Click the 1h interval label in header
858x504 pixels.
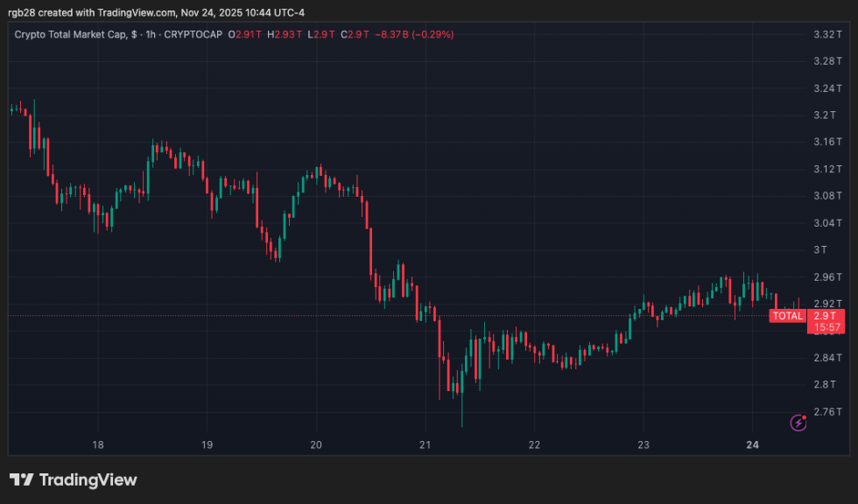151,34
